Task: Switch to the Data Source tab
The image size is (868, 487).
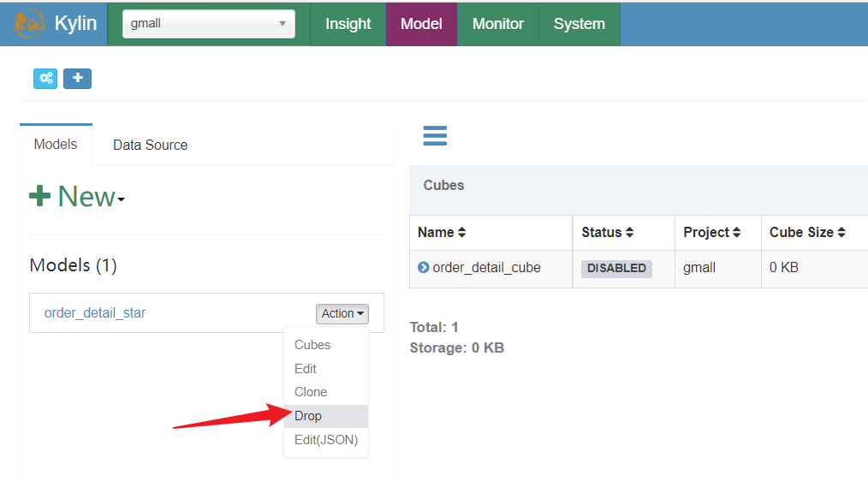Action: 150,145
